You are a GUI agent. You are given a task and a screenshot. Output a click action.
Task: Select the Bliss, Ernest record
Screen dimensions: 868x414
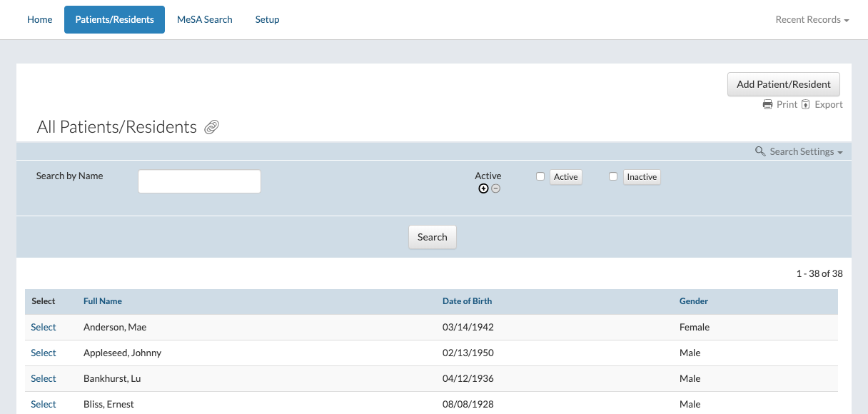point(44,404)
